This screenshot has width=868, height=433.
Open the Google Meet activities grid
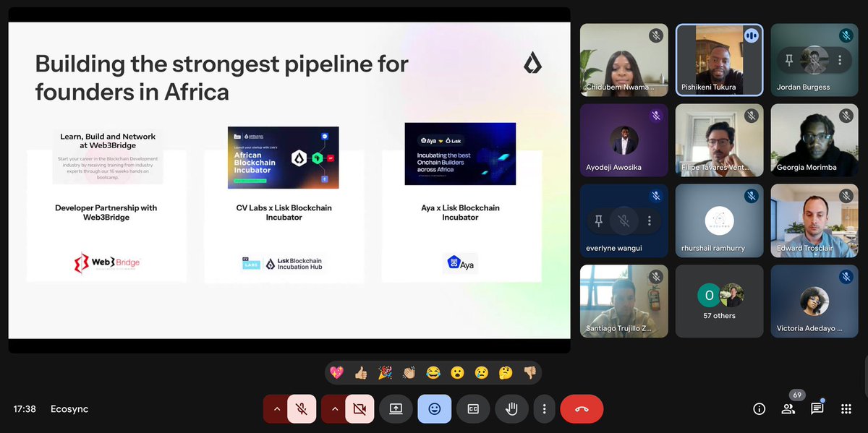coord(846,408)
